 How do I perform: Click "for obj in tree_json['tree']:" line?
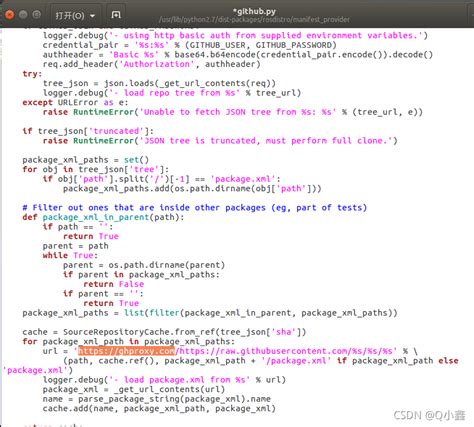96,169
